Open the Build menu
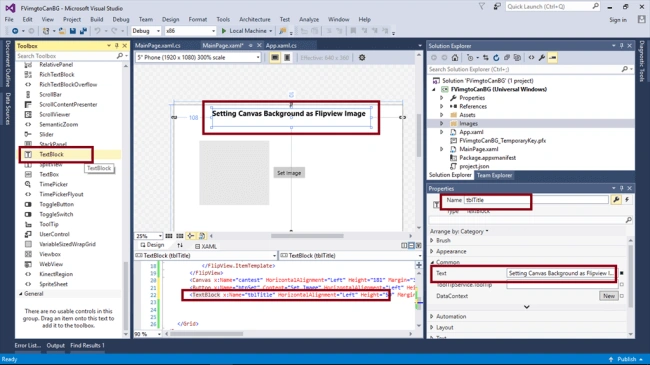The image size is (650, 365). [x=97, y=19]
